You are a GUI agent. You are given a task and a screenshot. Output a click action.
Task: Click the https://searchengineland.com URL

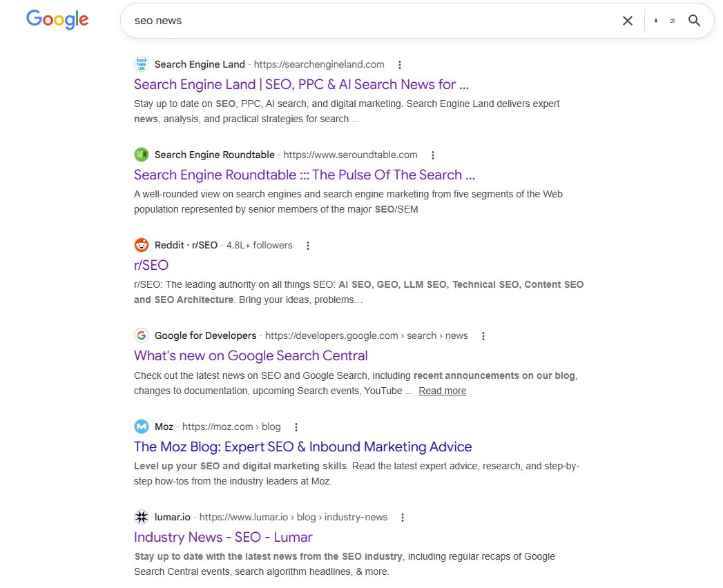[319, 64]
